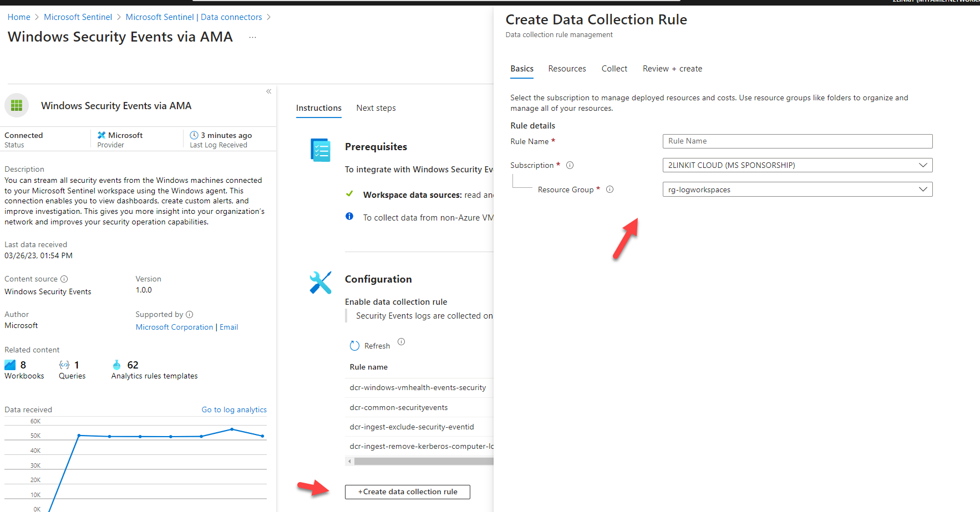The width and height of the screenshot is (980, 512).
Task: Open the Next steps tab
Action: point(376,107)
